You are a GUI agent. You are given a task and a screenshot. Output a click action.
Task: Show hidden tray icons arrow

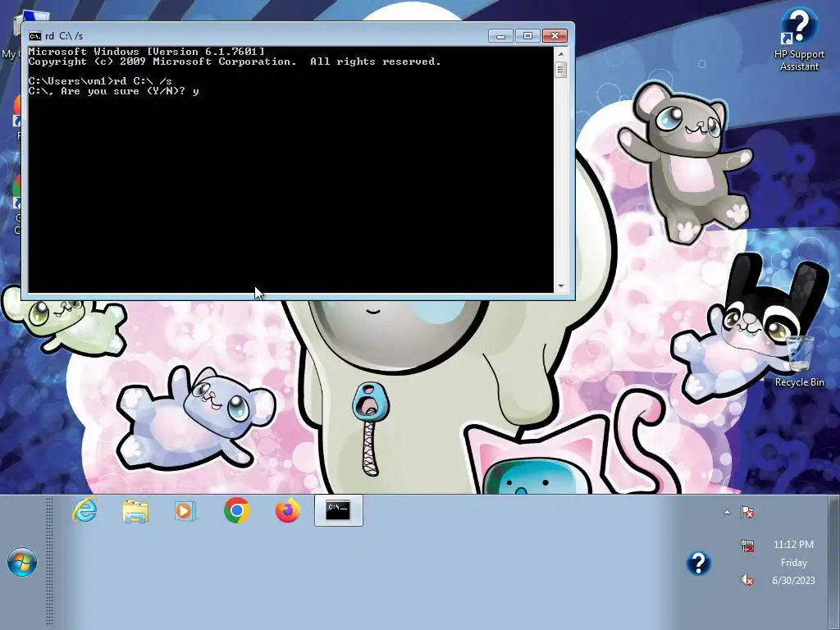(x=727, y=512)
